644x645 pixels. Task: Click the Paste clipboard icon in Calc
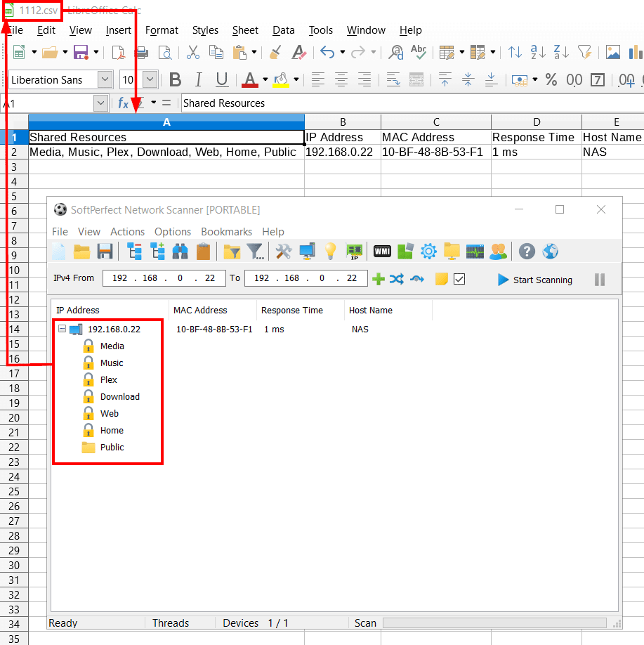tap(239, 52)
